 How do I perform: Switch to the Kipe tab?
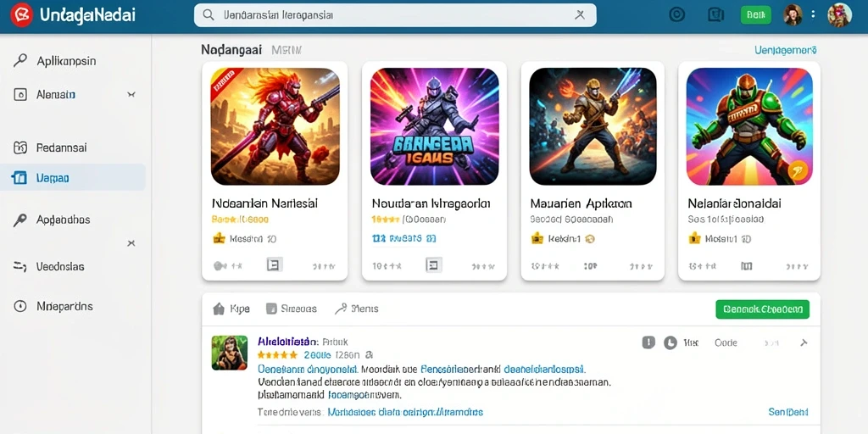(x=231, y=309)
